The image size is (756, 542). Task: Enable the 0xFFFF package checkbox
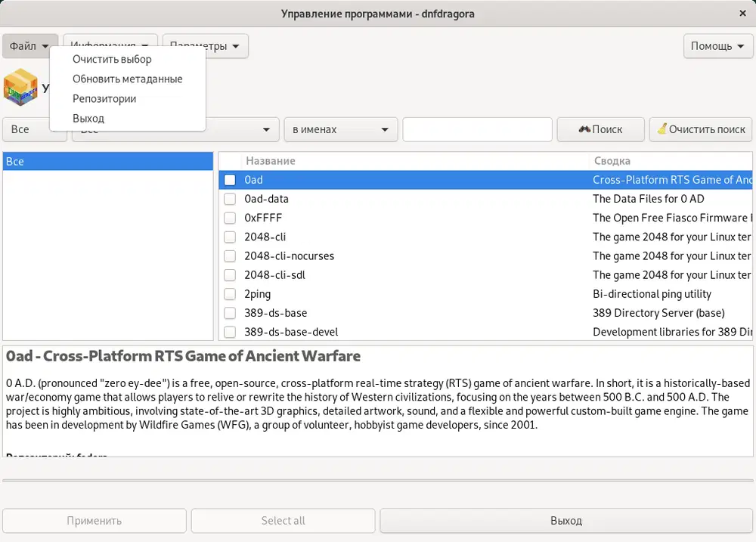[x=230, y=218]
